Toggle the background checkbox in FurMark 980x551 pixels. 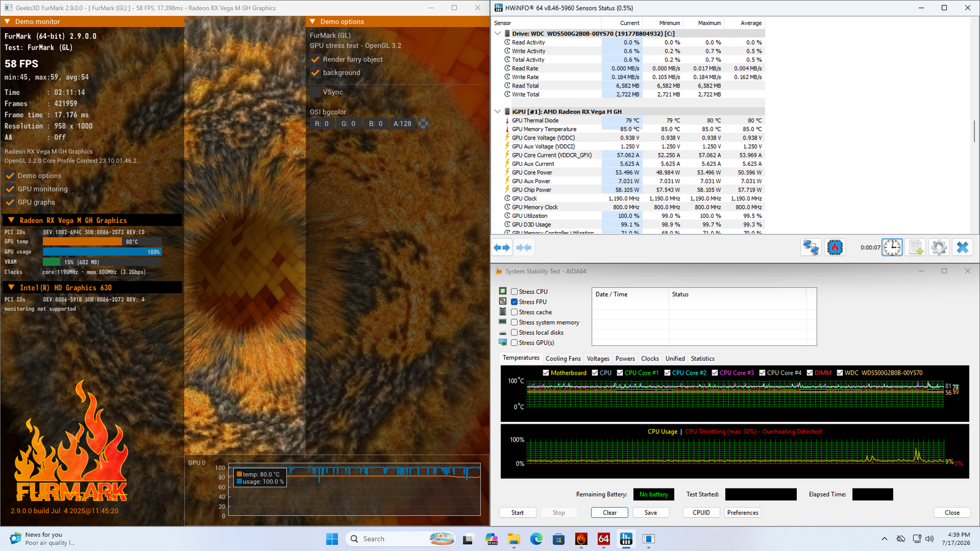coord(315,73)
